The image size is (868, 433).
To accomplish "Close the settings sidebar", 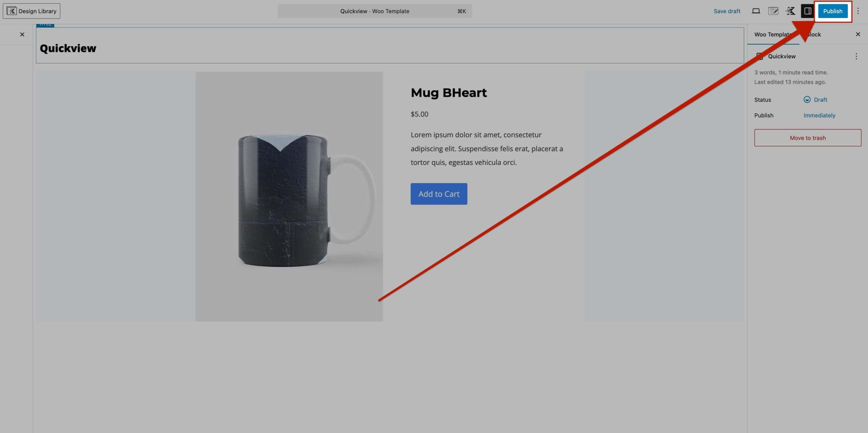I will point(858,34).
